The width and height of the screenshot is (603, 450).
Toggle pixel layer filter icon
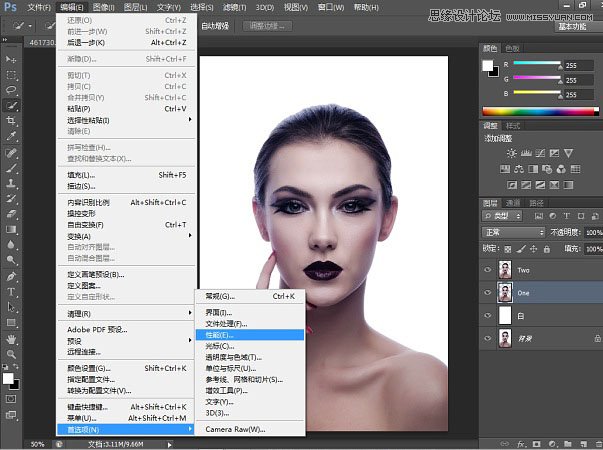539,216
